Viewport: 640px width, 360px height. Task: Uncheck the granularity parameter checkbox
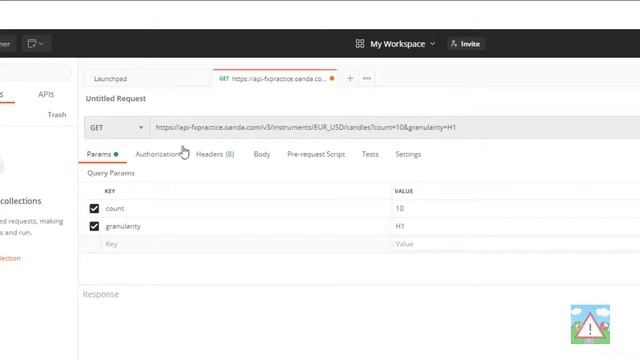pos(94,226)
